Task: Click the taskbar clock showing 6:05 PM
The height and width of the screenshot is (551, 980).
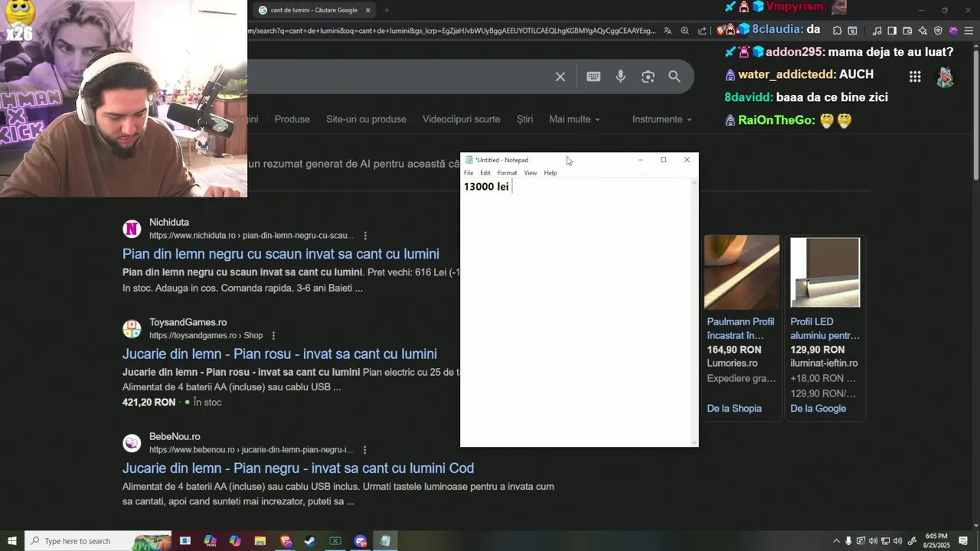Action: 936,541
